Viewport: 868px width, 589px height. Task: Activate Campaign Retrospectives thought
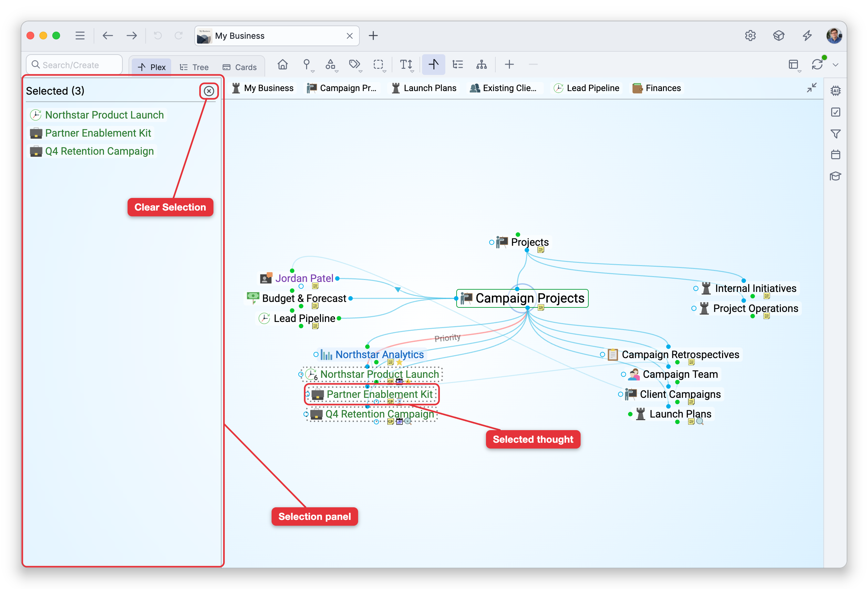tap(680, 355)
